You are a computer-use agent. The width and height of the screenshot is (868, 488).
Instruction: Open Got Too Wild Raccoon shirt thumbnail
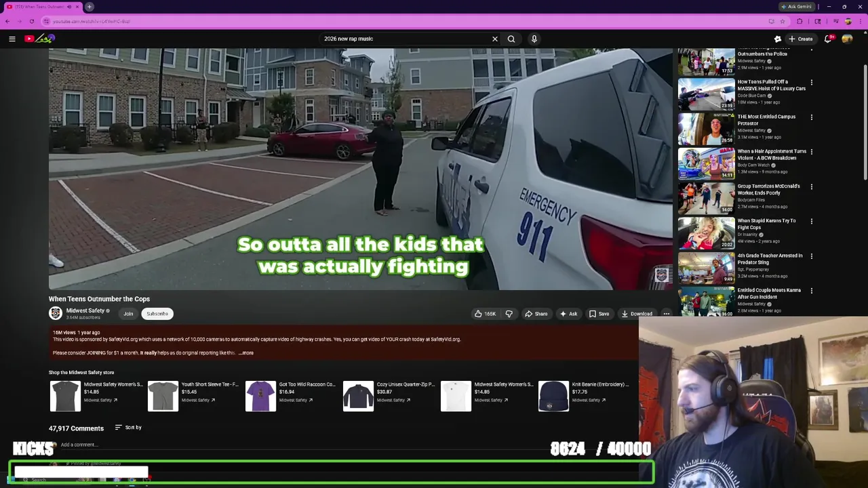[260, 396]
